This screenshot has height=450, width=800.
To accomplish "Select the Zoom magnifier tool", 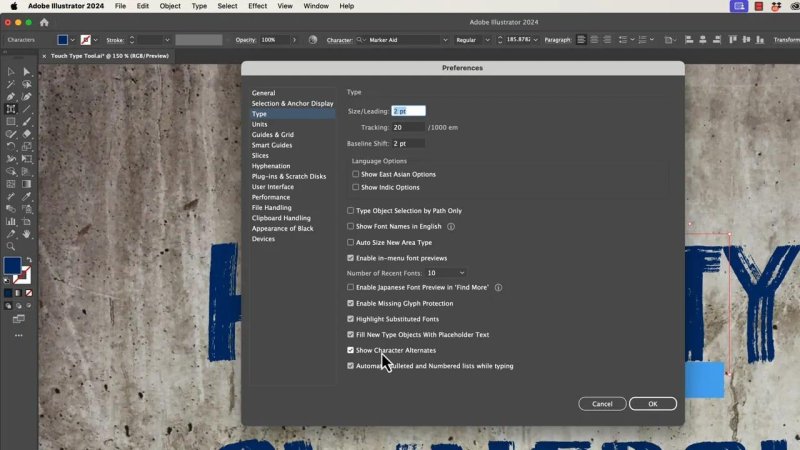I will 11,246.
